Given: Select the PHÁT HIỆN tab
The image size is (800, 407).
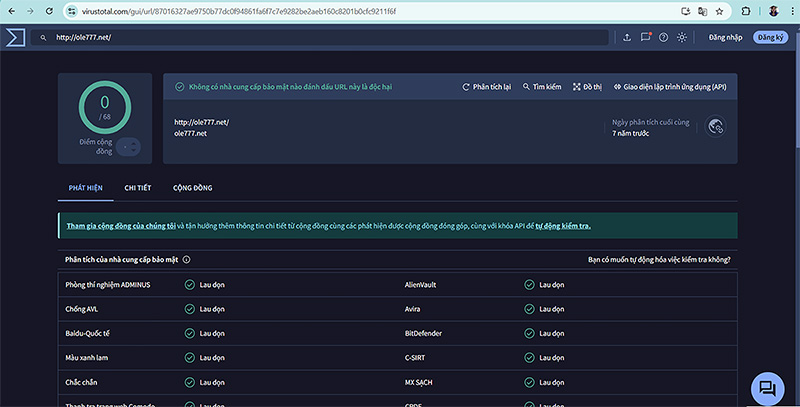Looking at the screenshot, I should tap(86, 188).
